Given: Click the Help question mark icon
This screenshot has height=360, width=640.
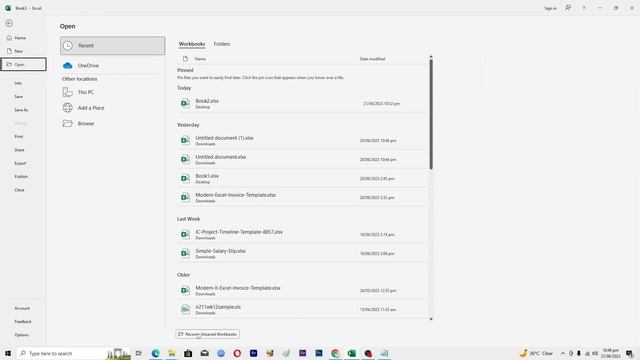Looking at the screenshot, I should click(584, 8).
